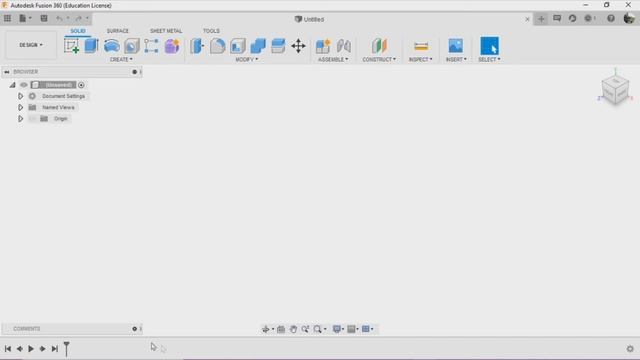640x360 pixels.
Task: Close the Untitled document tab
Action: (x=527, y=19)
